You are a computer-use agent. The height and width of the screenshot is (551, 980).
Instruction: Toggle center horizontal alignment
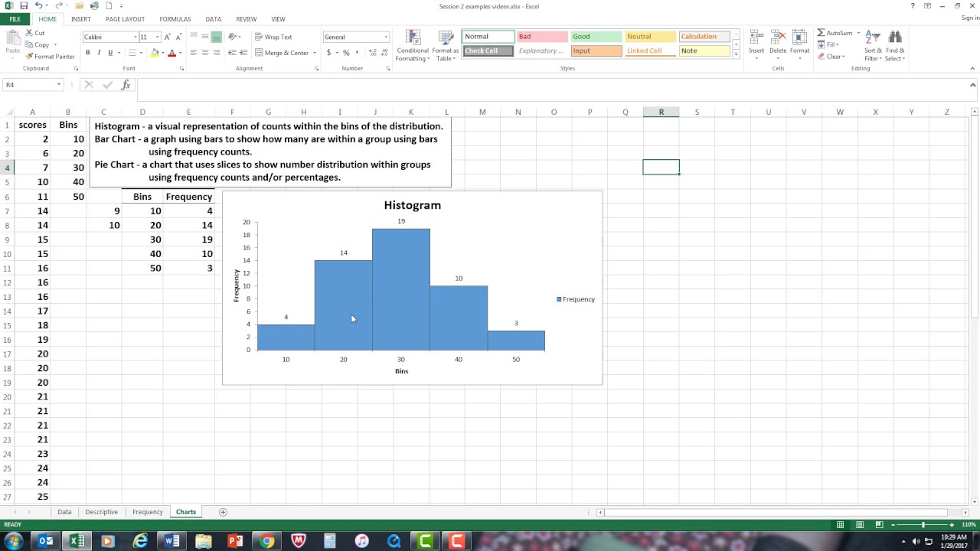[204, 53]
